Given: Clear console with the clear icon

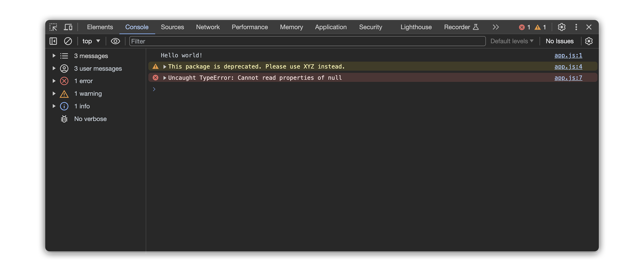Looking at the screenshot, I should click(x=68, y=41).
